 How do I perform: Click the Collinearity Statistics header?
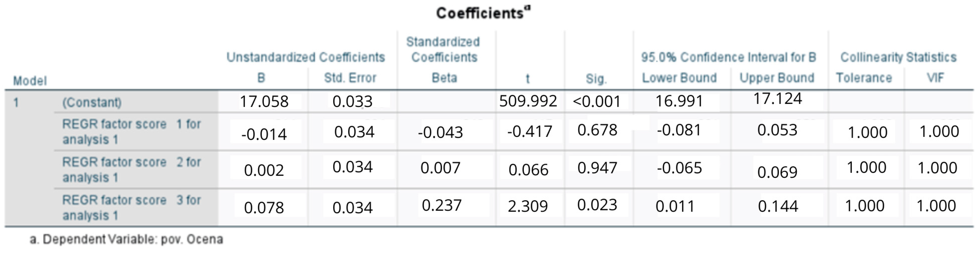[898, 57]
